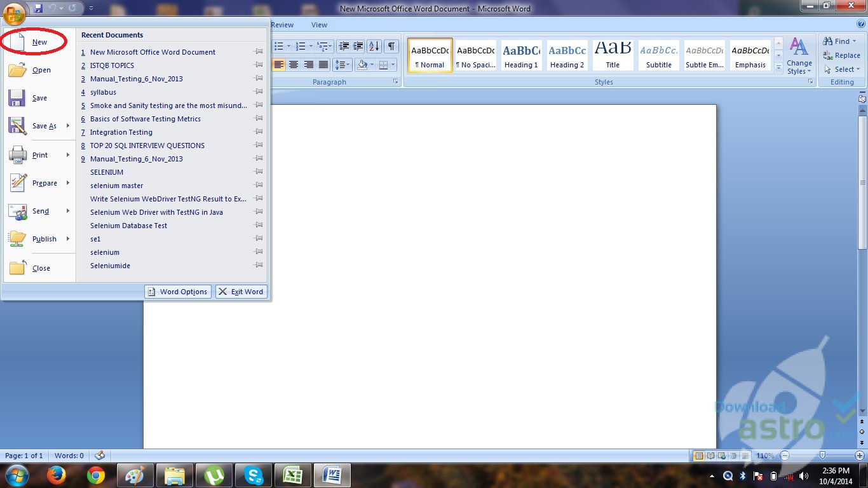This screenshot has width=868, height=488.
Task: Click the Zoom In plus icon
Action: coord(860,456)
